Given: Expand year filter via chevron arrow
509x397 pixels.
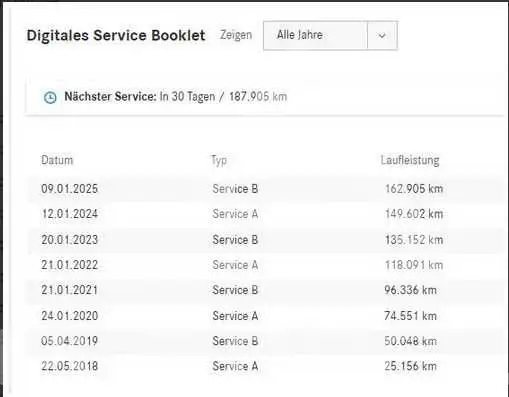Looking at the screenshot, I should coord(382,35).
